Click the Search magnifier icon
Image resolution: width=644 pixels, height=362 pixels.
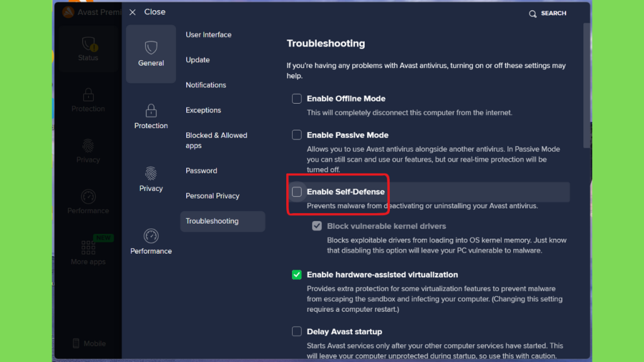point(533,14)
